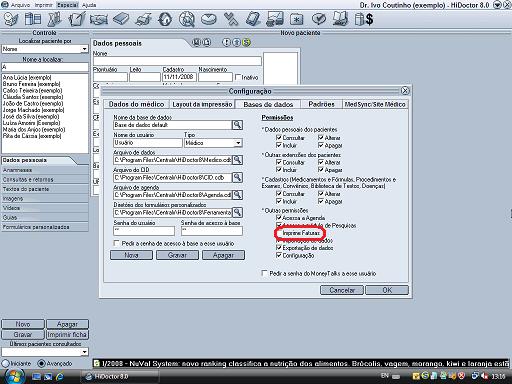The width and height of the screenshot is (512, 384).
Task: Click the Apagar button in the Configuração dialog
Action: point(223,255)
